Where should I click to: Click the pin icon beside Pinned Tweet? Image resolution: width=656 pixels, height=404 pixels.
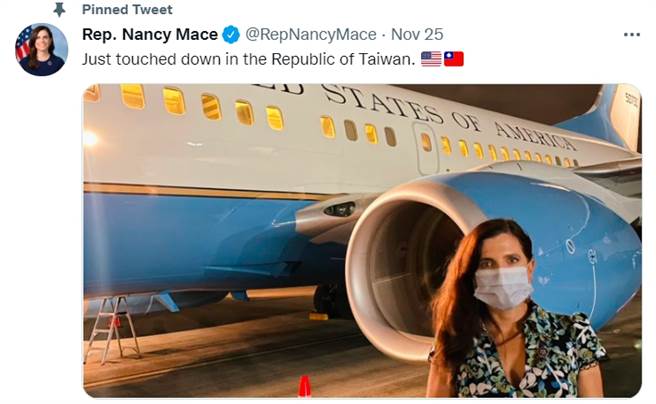[x=59, y=10]
